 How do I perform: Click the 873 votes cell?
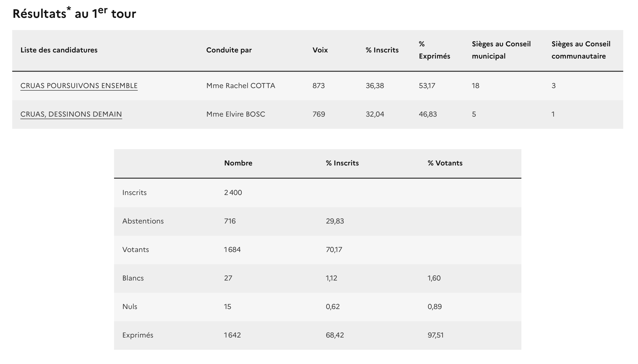click(x=318, y=86)
